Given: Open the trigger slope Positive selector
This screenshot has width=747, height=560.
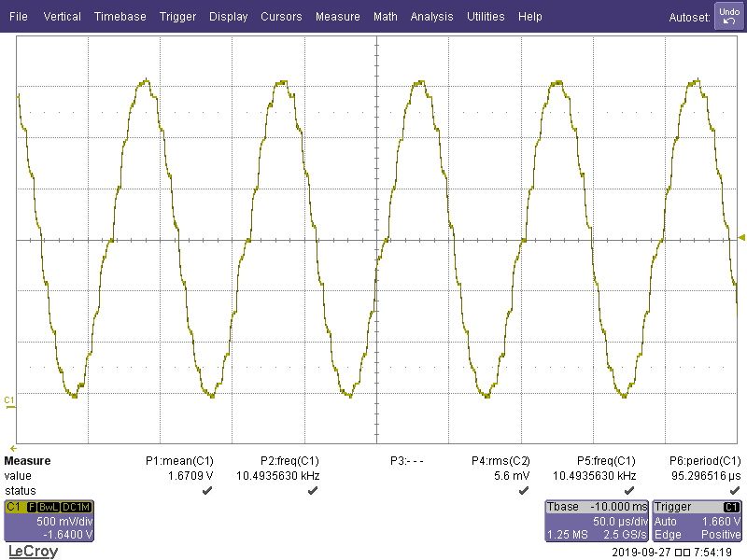Looking at the screenshot, I should click(719, 535).
